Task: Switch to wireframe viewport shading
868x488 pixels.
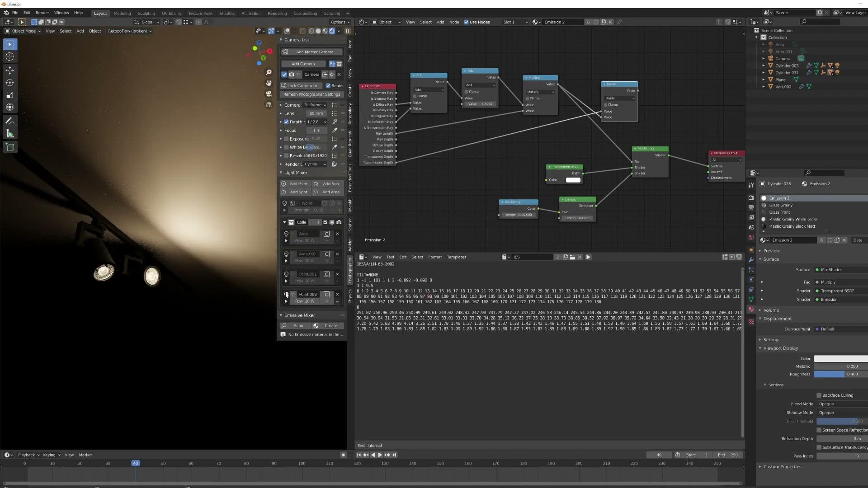Action: [311, 31]
